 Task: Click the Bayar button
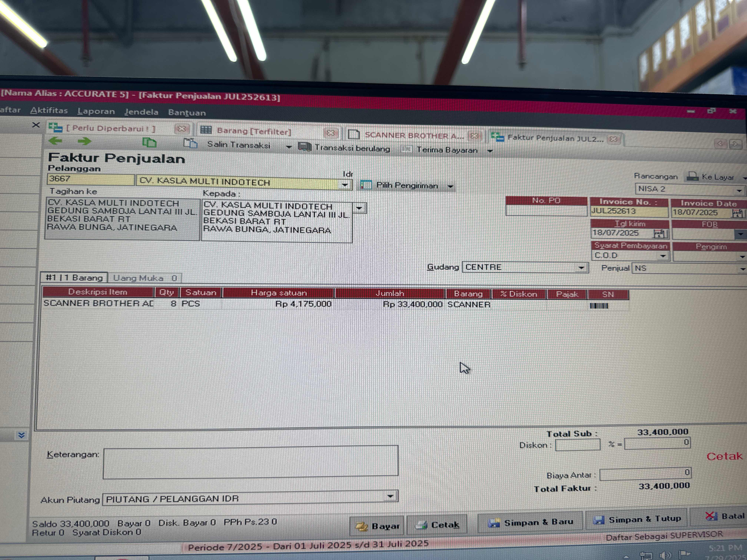tap(377, 526)
